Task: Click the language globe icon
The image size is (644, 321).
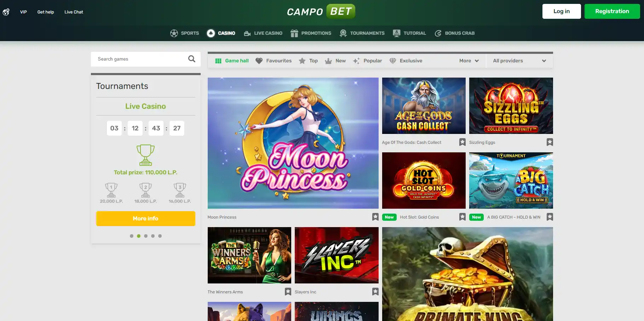Action: point(6,12)
